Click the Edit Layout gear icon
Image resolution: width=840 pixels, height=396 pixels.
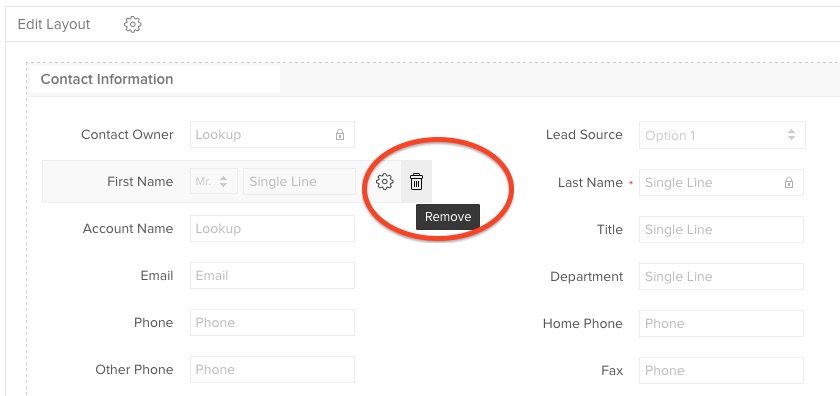pos(132,24)
